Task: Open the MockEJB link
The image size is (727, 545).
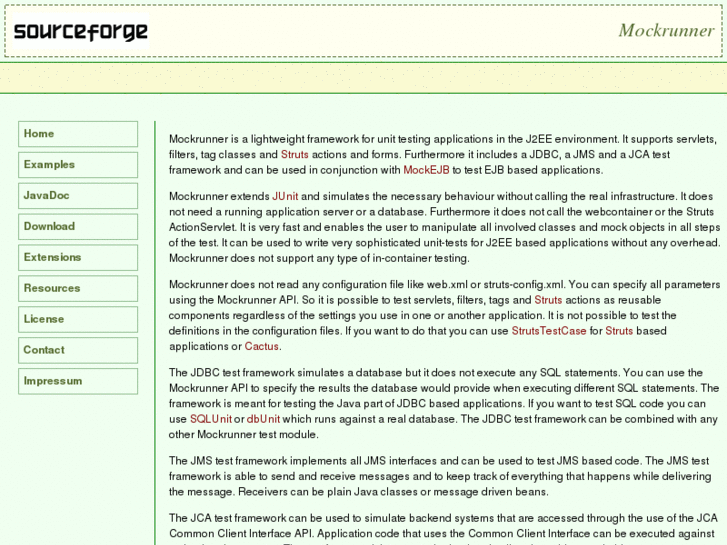Action: 426,170
